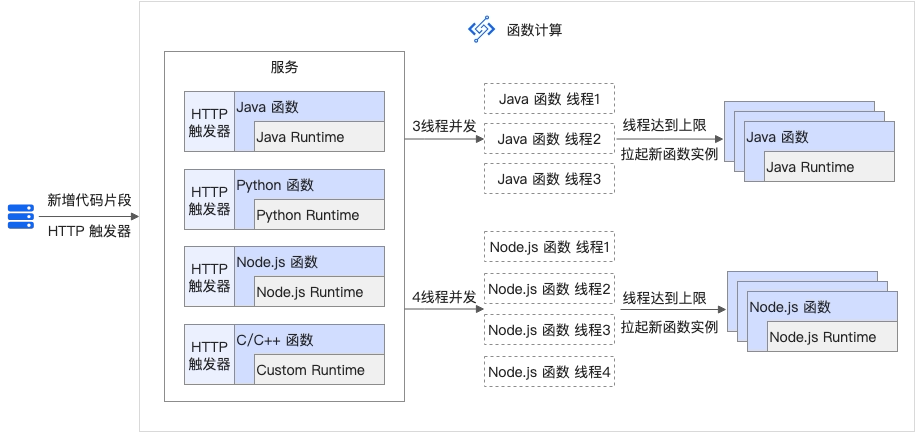Click HTTP 触发器 beside Java 函数
This screenshot has width=916, height=433.
tap(210, 122)
